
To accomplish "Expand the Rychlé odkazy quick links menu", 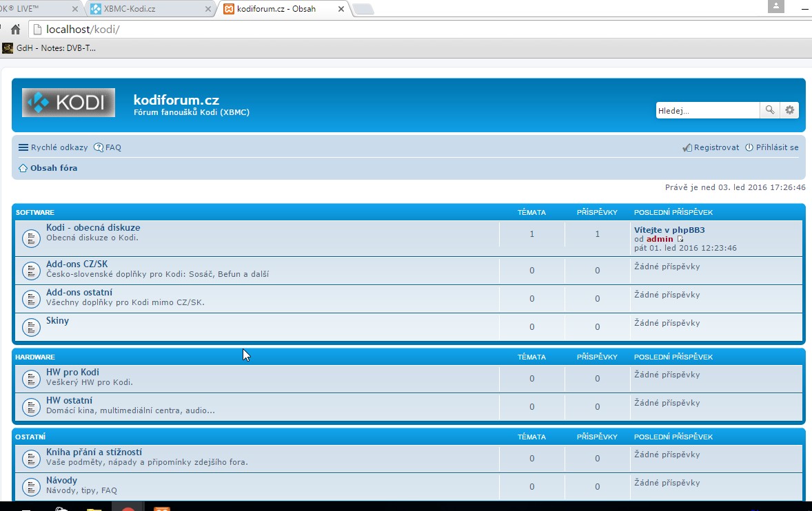I will (53, 147).
